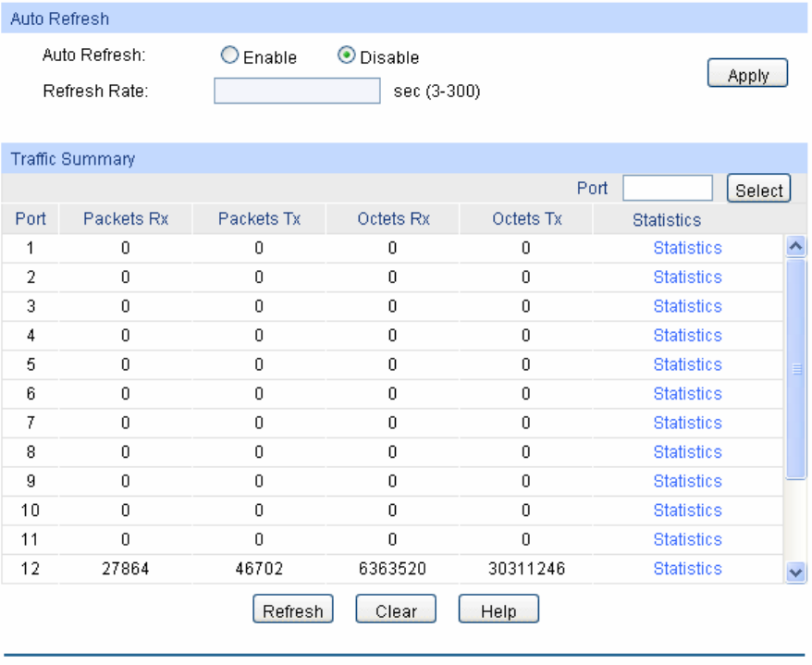Image resolution: width=812 pixels, height=665 pixels.
Task: Select the Disable auto refresh radio button
Action: [346, 56]
